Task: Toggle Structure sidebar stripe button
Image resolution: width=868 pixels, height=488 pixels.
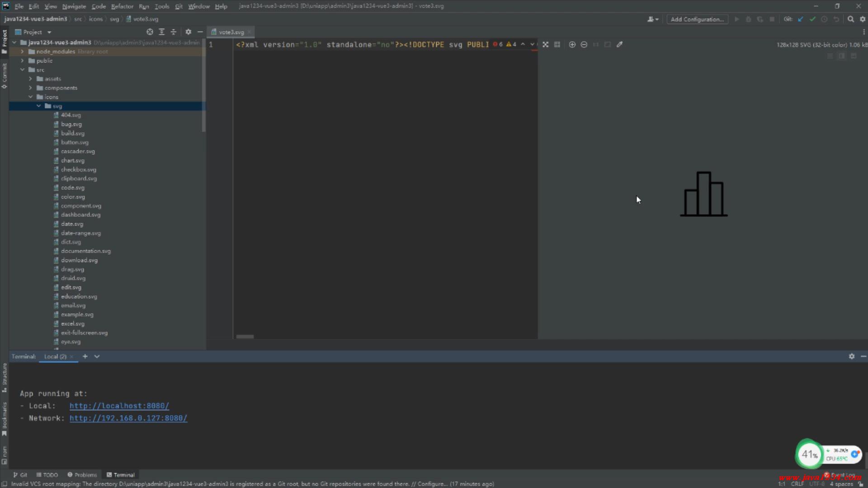Action: click(x=5, y=378)
